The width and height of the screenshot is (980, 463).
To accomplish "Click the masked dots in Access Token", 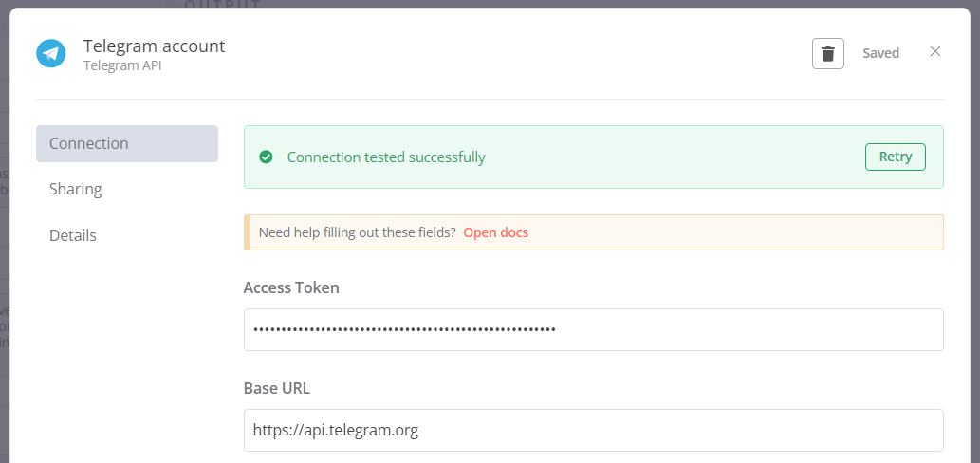I will point(404,329).
